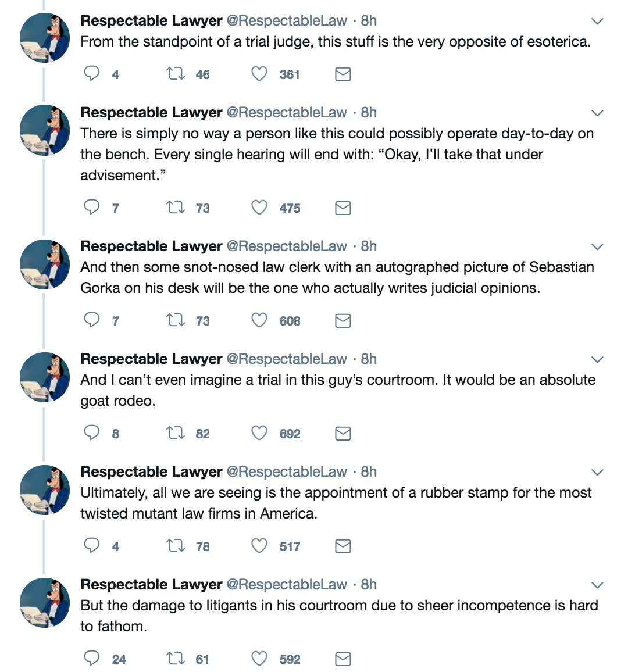Open the 8h timestamp of last tweet
The width and height of the screenshot is (635, 672).
[x=369, y=584]
